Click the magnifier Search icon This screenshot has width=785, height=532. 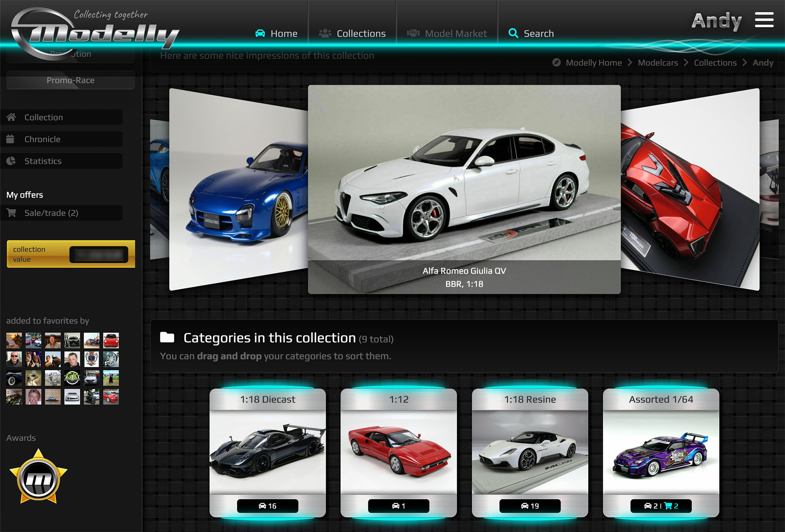513,34
